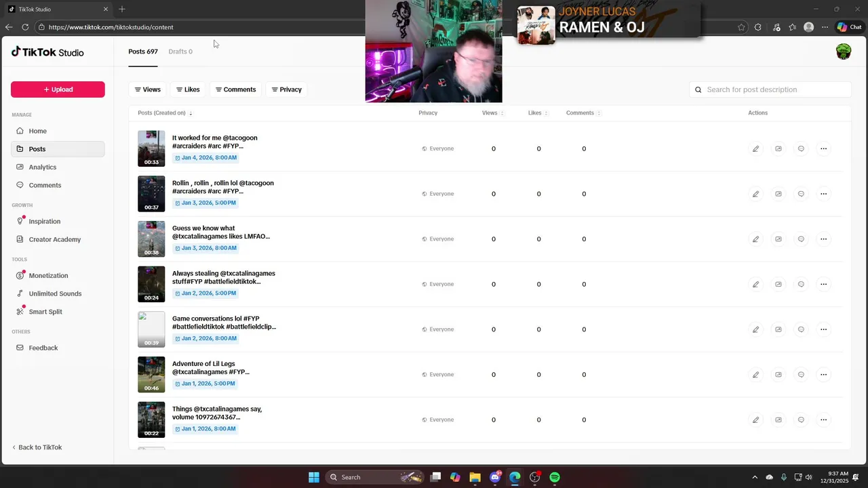
Task: Open Analytics in the sidebar
Action: (x=58, y=167)
